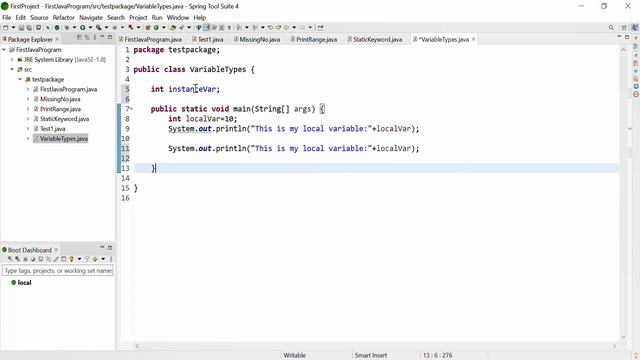Click Boot Dashboard lightbulb icon
This screenshot has height=360, width=640.
click(x=71, y=259)
